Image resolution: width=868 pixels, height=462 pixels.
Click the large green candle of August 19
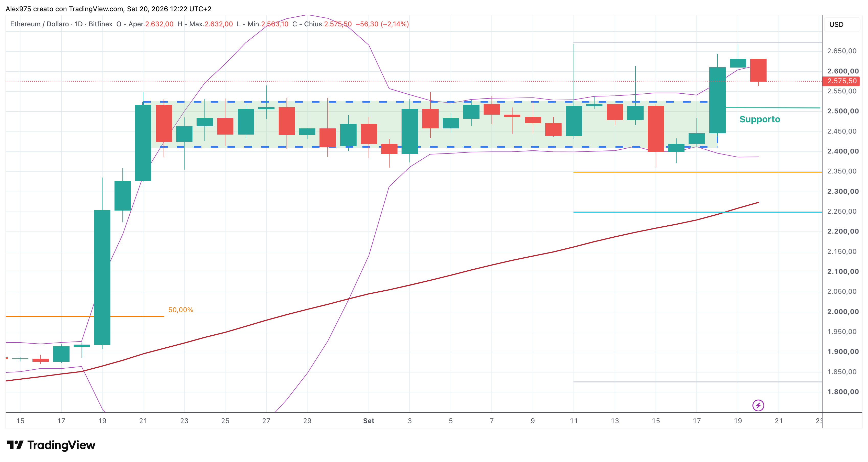click(x=102, y=277)
